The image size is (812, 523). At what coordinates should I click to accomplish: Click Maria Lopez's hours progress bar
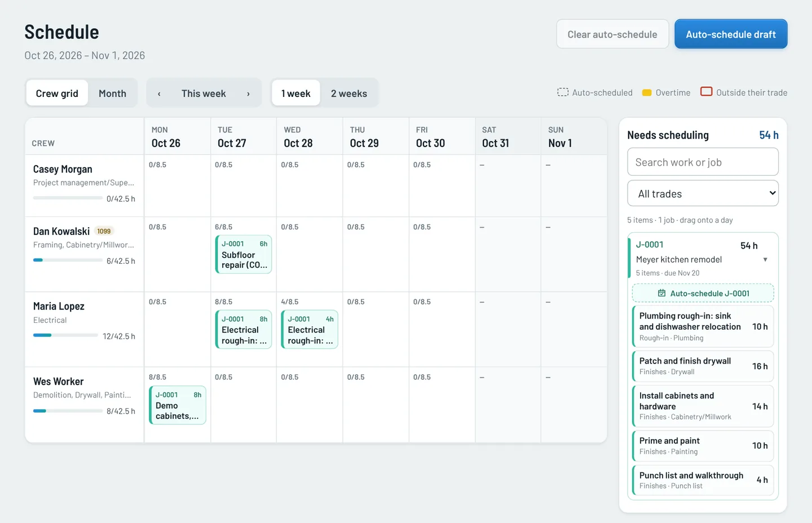pos(65,335)
